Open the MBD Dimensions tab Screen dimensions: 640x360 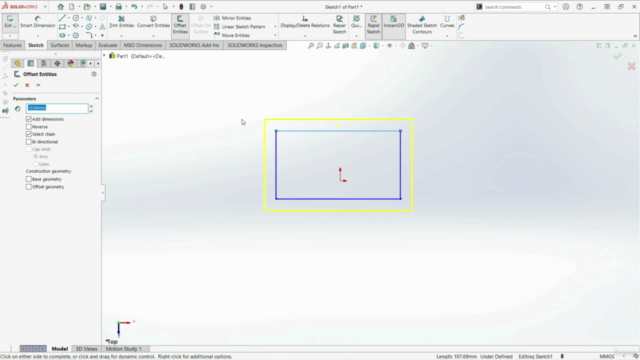[143, 45]
